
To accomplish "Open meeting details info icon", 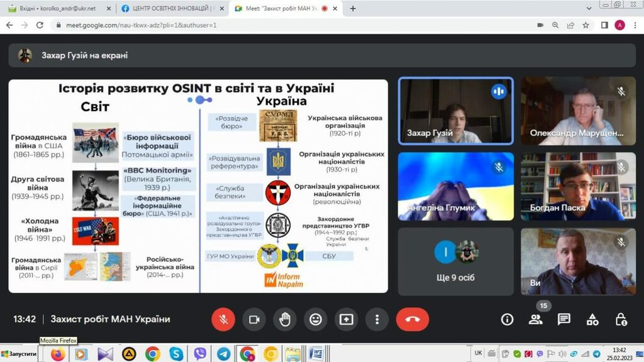I will coord(507,319).
